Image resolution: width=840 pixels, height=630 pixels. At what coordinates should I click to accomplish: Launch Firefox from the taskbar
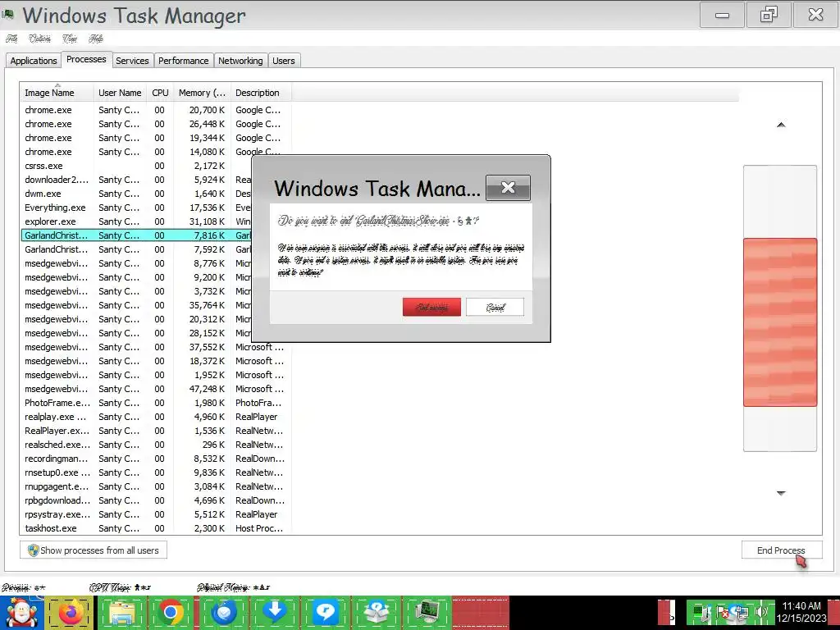(x=71, y=613)
